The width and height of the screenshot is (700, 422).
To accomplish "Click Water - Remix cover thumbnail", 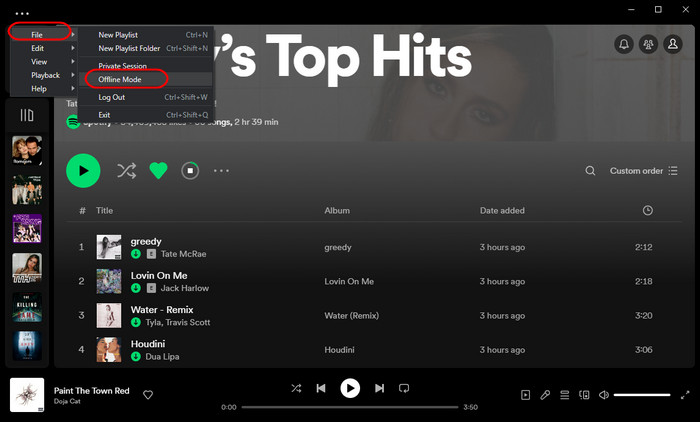I will coord(109,315).
